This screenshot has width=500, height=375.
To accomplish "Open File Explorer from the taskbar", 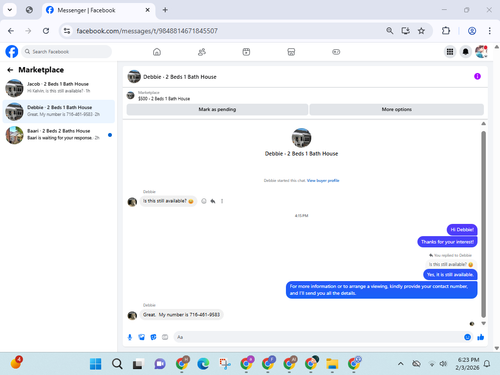I will tap(332, 364).
